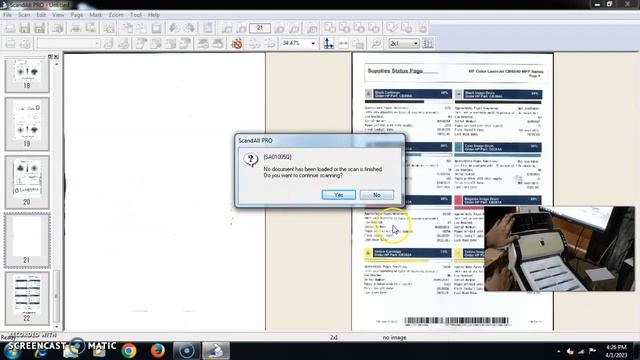
Task: Open the Help menu
Action: pos(154,15)
